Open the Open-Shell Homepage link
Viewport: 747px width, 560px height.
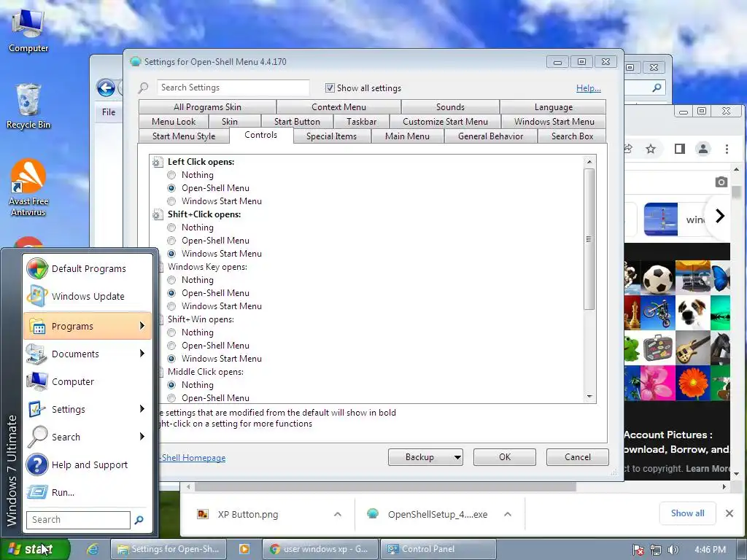193,458
